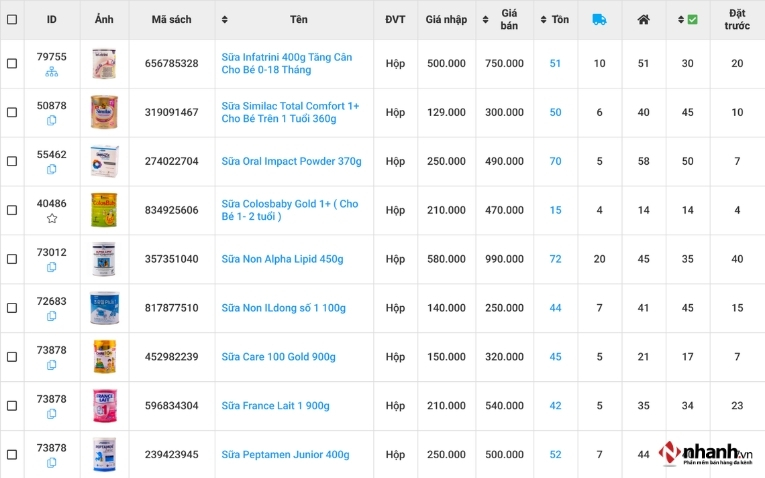The height and width of the screenshot is (478, 765).
Task: Open Sữa Peptamen Junior 400g product link
Action: 285,455
